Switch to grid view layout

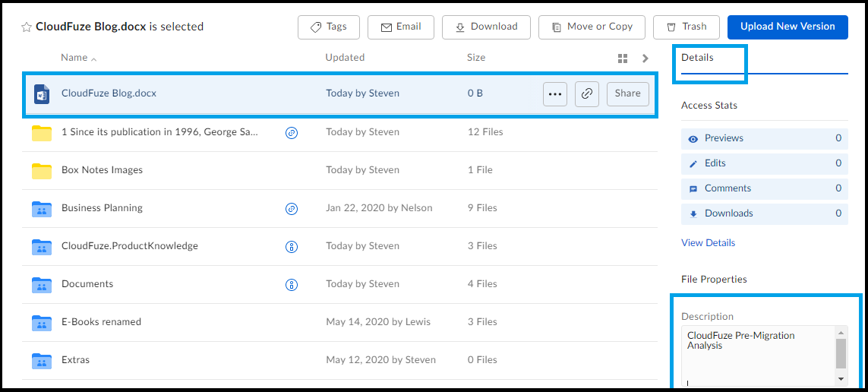coord(622,58)
